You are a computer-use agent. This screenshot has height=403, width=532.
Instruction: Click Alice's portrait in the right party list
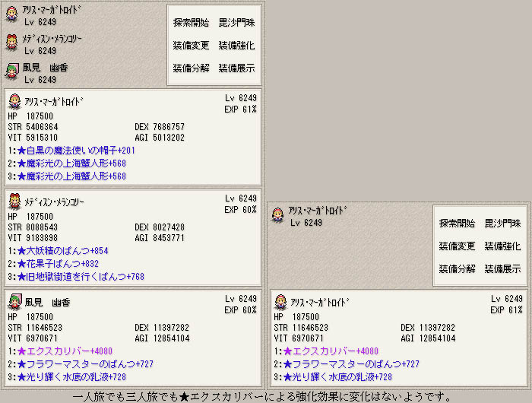(x=277, y=213)
